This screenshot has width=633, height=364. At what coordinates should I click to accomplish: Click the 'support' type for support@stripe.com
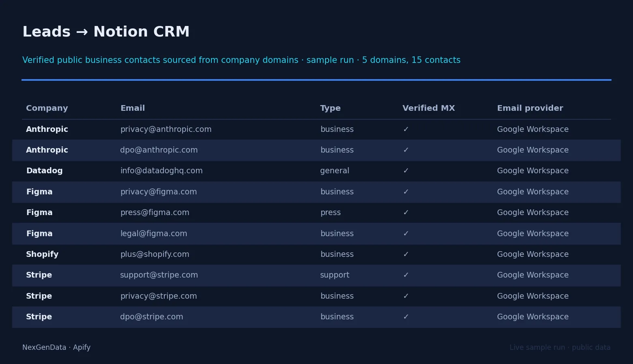(x=335, y=275)
